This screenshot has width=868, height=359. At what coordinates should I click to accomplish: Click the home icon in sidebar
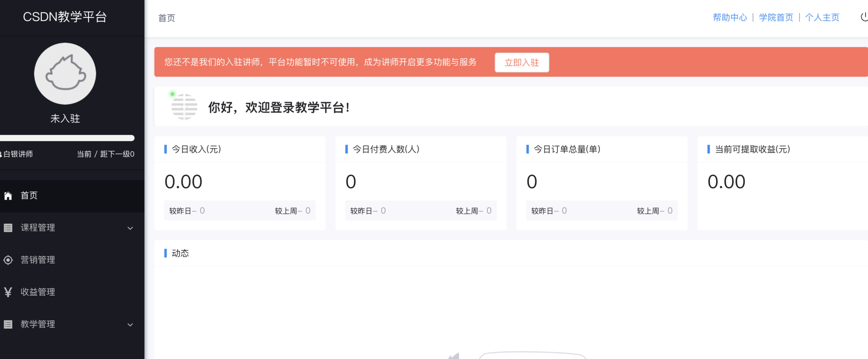(8, 196)
